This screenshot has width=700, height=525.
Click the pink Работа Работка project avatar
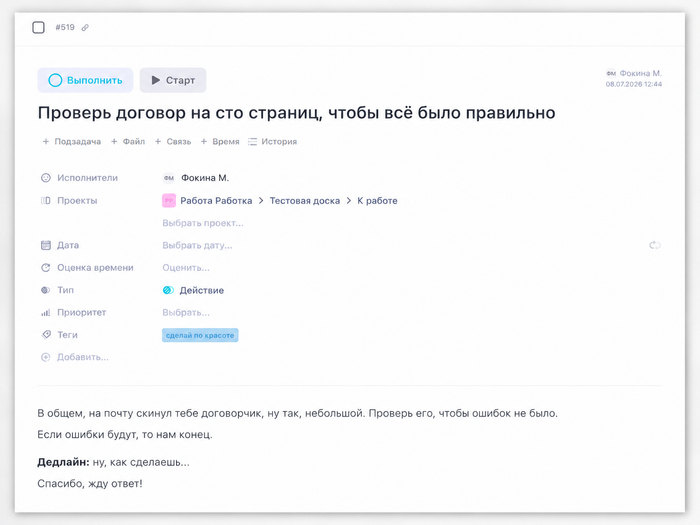pyautogui.click(x=169, y=201)
